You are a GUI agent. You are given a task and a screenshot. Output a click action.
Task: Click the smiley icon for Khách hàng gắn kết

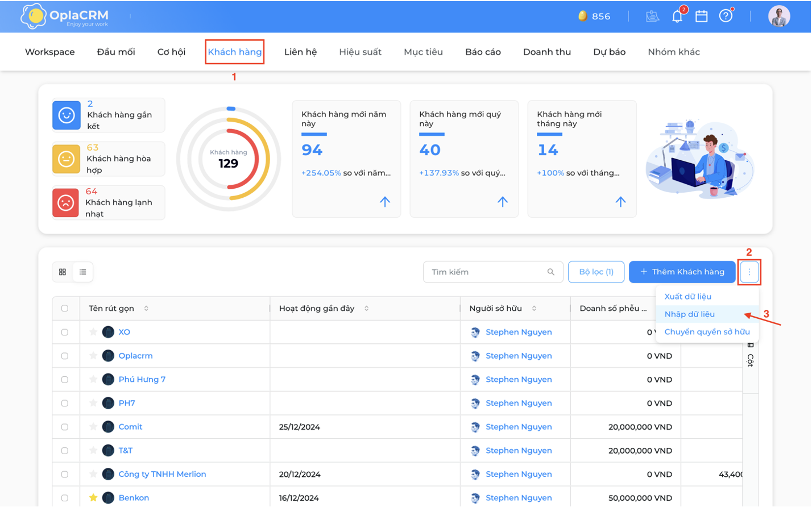click(67, 115)
